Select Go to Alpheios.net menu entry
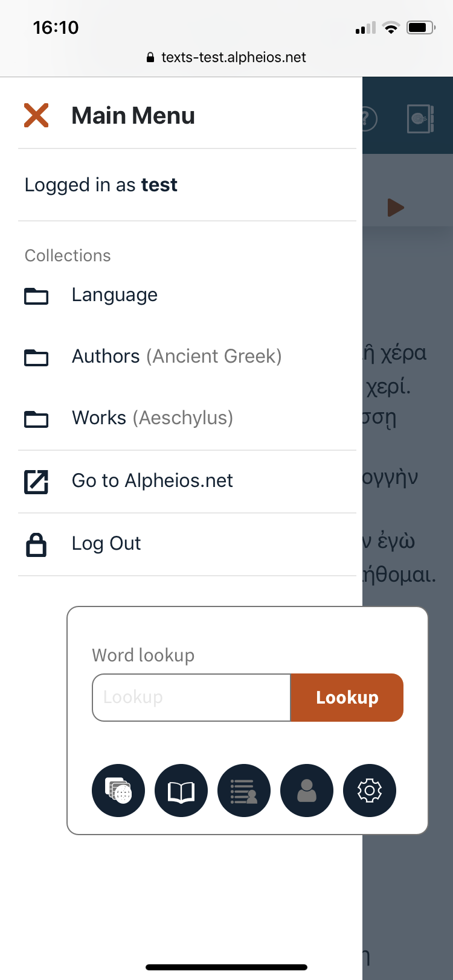This screenshot has width=453, height=980. (x=152, y=481)
